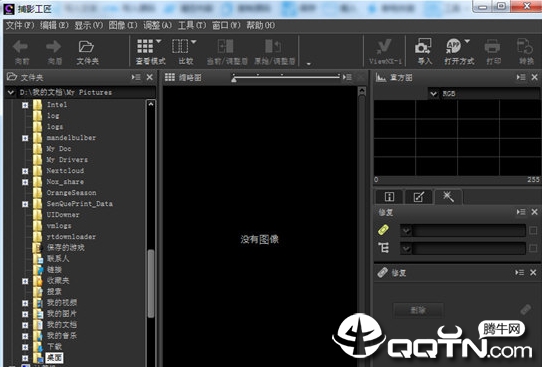The height and width of the screenshot is (367, 542).
Task: Launch ViewNX-i from the toolbar
Action: 385,52
